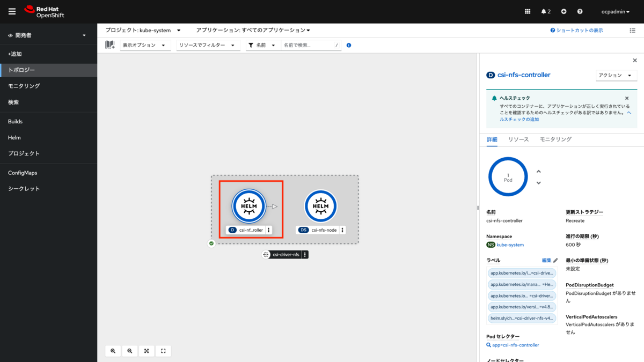Open Helm in the sidebar

tap(49, 138)
